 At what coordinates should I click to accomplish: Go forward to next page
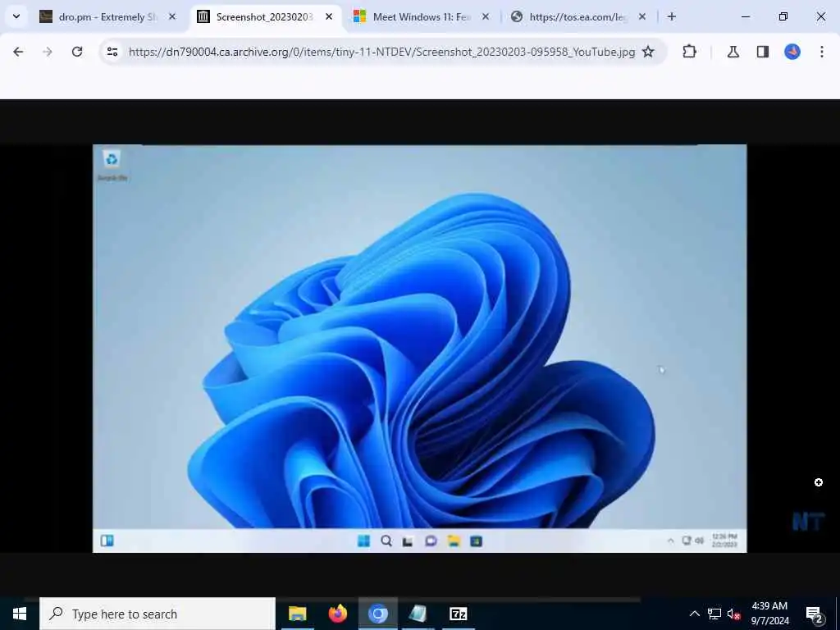point(48,52)
